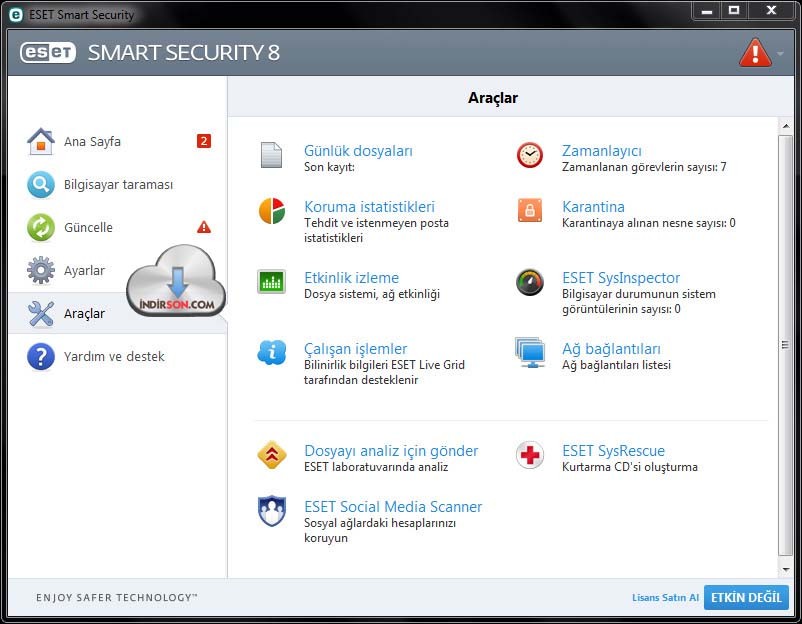The width and height of the screenshot is (802, 624).
Task: Click the vertical scrollbar thumb
Action: [786, 345]
